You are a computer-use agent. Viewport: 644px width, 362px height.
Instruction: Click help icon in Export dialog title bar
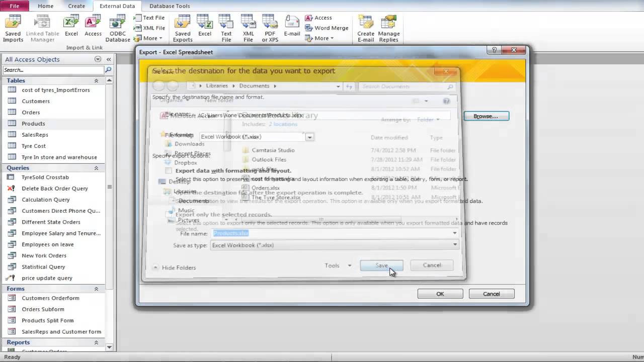[495, 50]
